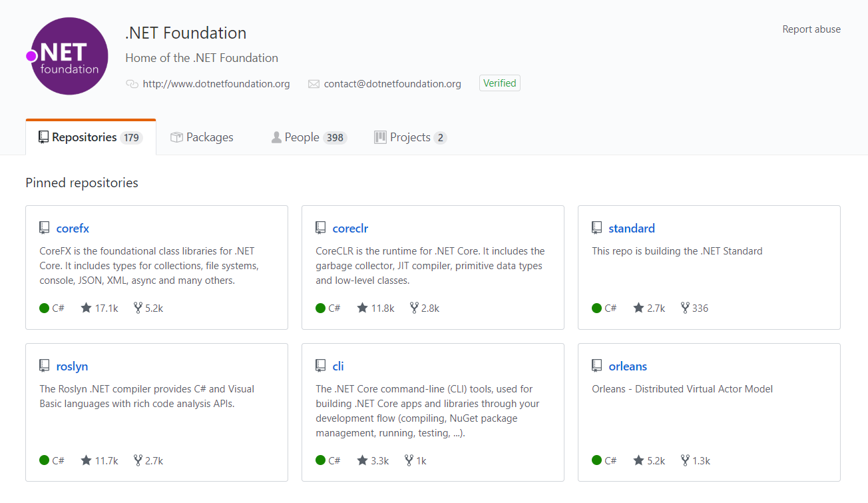Click the fork icon on cli card
The width and height of the screenshot is (868, 503).
coord(409,460)
